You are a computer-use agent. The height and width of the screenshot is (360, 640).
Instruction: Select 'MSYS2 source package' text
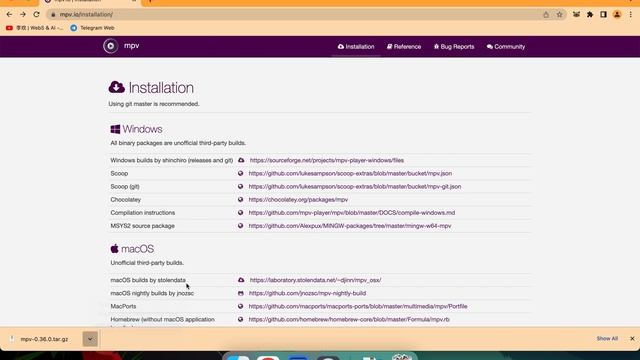coord(142,226)
